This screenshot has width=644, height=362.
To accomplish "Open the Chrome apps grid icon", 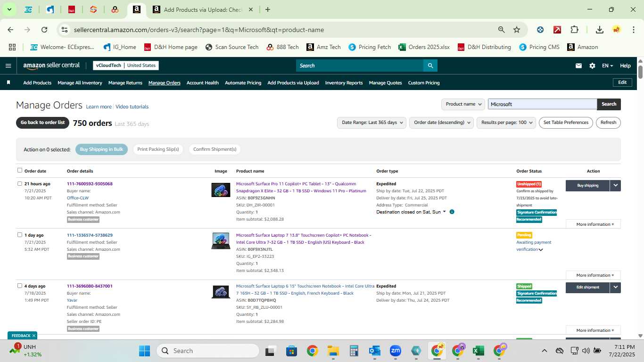I will (x=12, y=47).
